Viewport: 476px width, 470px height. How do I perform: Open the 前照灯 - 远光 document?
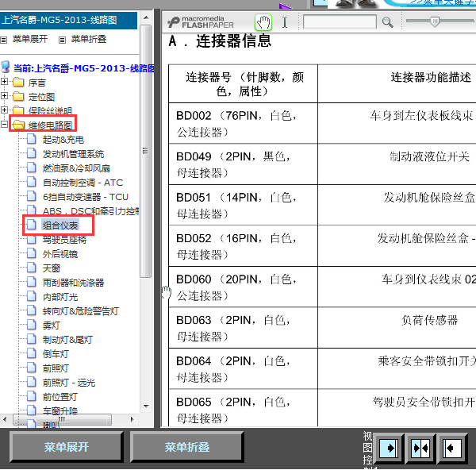pyautogui.click(x=69, y=383)
